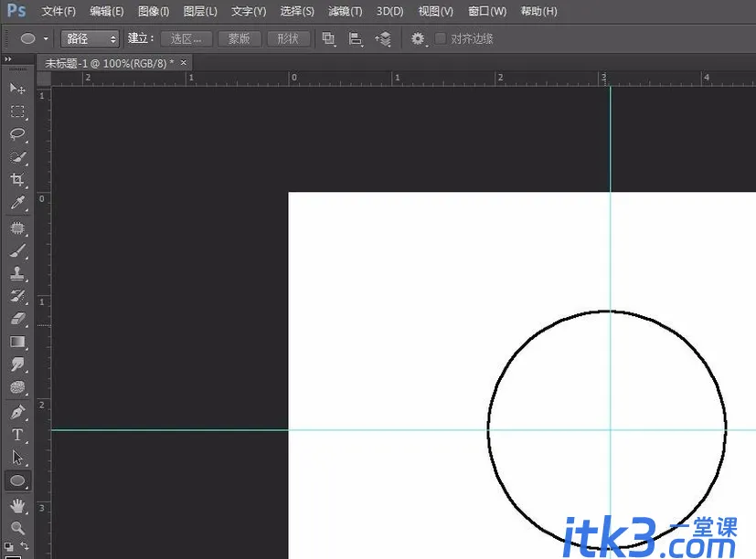Select the Gradient tool

(x=17, y=342)
